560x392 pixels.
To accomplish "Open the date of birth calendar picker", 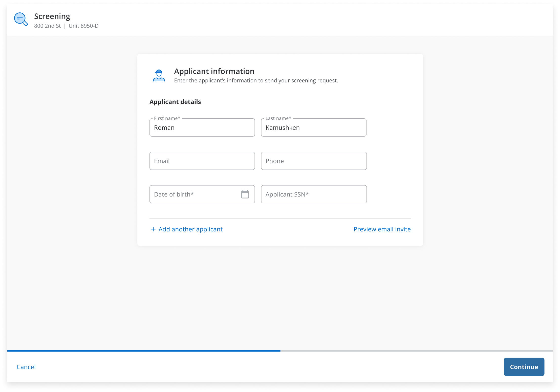I will point(245,194).
